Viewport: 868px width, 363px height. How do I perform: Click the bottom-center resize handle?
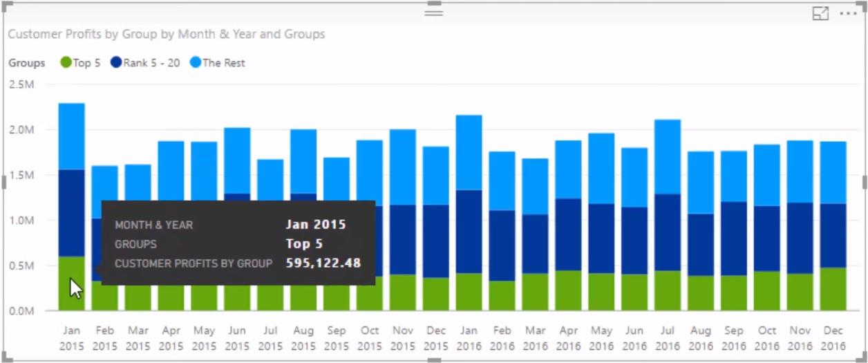[x=434, y=360]
